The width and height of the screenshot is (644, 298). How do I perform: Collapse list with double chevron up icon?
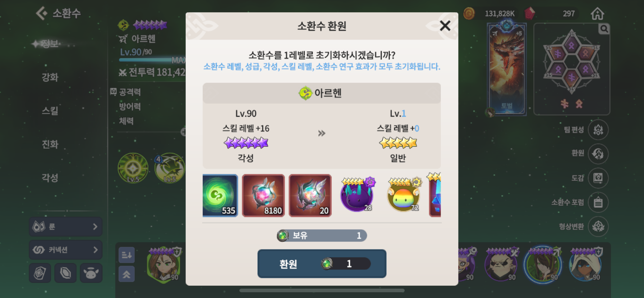(x=126, y=274)
